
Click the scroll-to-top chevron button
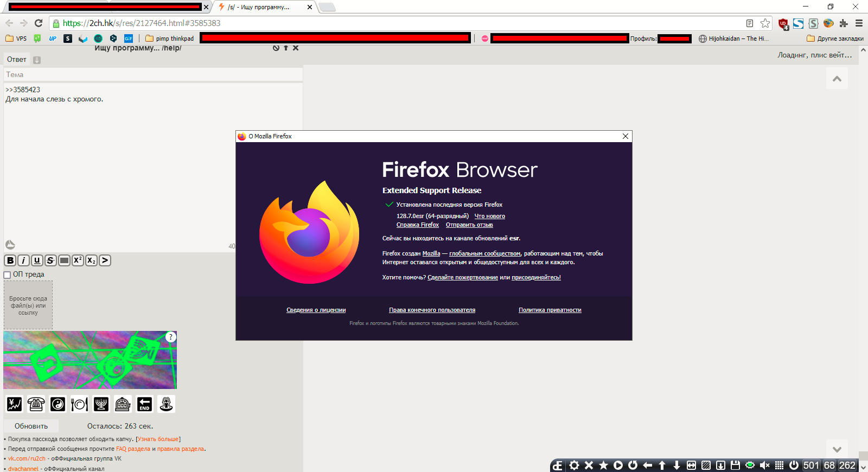click(837, 79)
